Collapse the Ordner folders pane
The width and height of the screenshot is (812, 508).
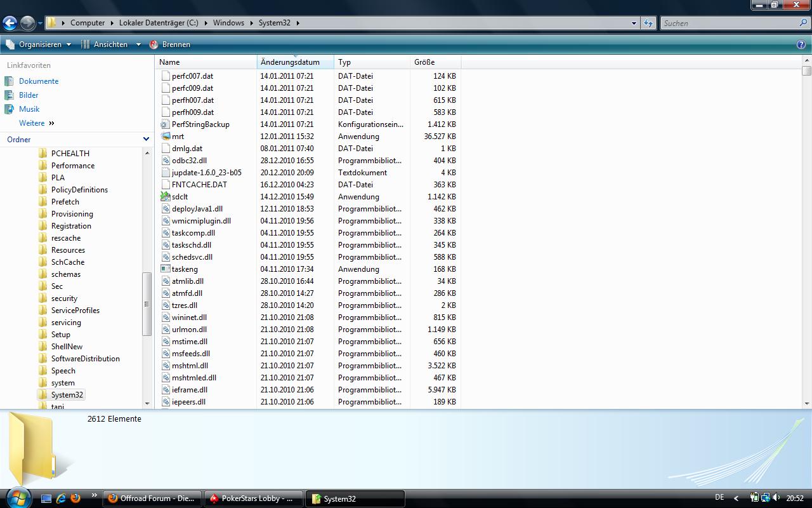146,140
